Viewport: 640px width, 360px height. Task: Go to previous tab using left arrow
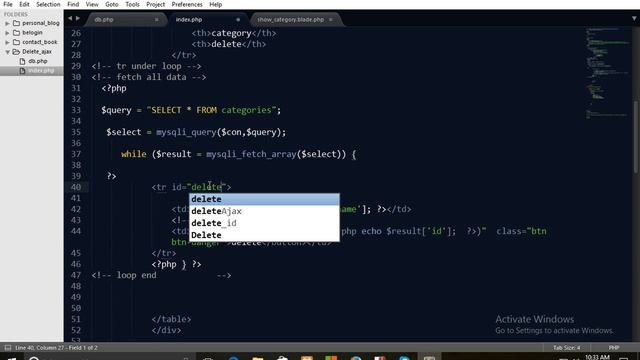pyautogui.click(x=70, y=18)
